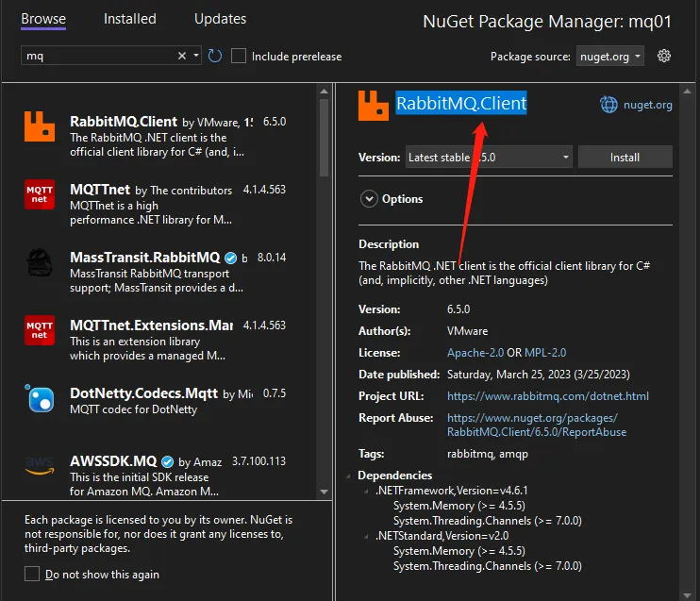The height and width of the screenshot is (601, 700).
Task: Open the Apache-2.0 license link
Action: click(475, 353)
